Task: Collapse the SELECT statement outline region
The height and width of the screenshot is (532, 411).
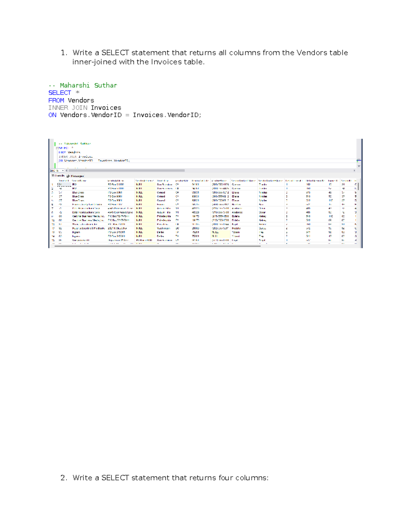Action: 57,148
